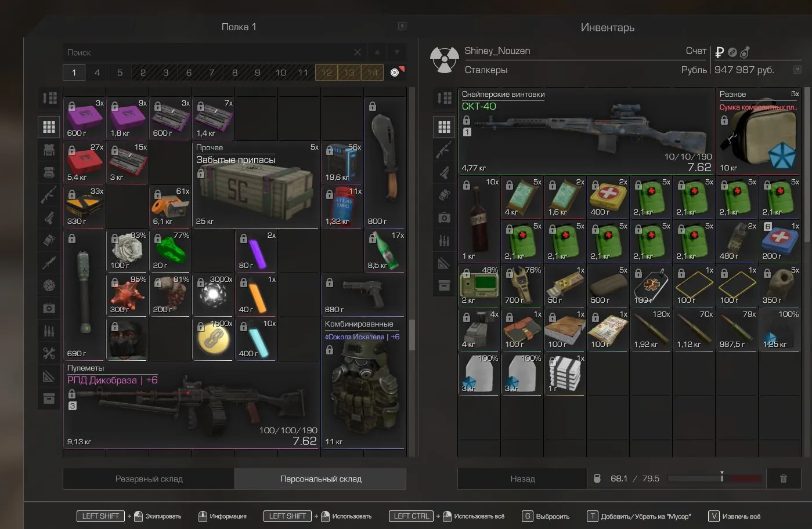Filter Инвентарь by grenade icon
Screen dimensions: 812x529
coord(445,195)
